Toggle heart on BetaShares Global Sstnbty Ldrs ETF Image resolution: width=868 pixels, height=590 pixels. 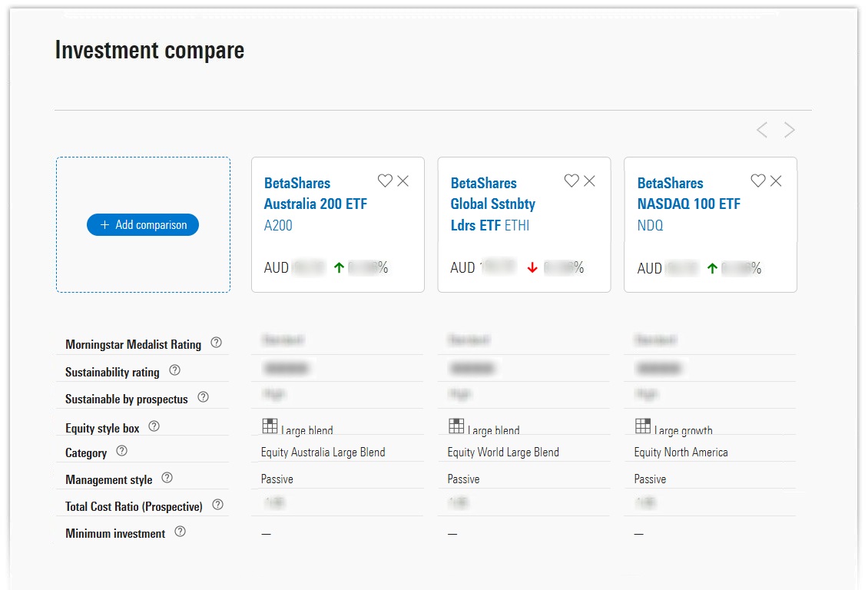coord(571,181)
